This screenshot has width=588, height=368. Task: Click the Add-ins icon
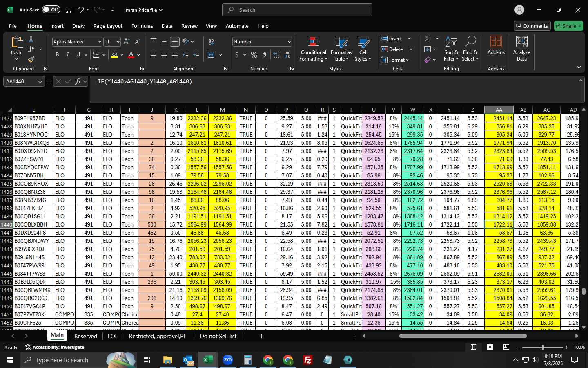tap(496, 45)
